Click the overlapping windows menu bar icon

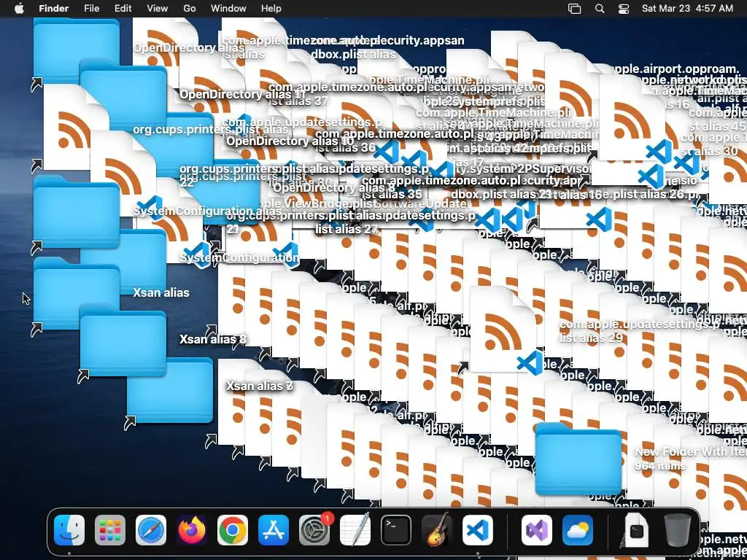(x=575, y=9)
